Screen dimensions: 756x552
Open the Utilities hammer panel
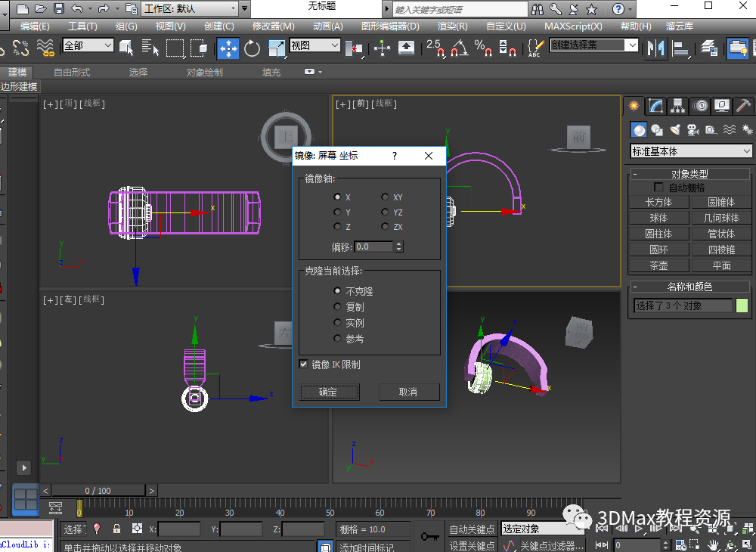744,106
